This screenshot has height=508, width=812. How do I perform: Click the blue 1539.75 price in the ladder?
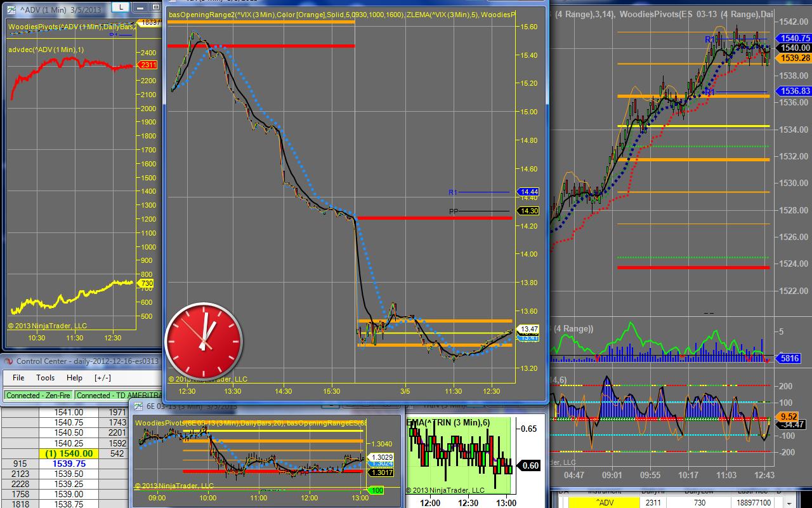[x=70, y=464]
